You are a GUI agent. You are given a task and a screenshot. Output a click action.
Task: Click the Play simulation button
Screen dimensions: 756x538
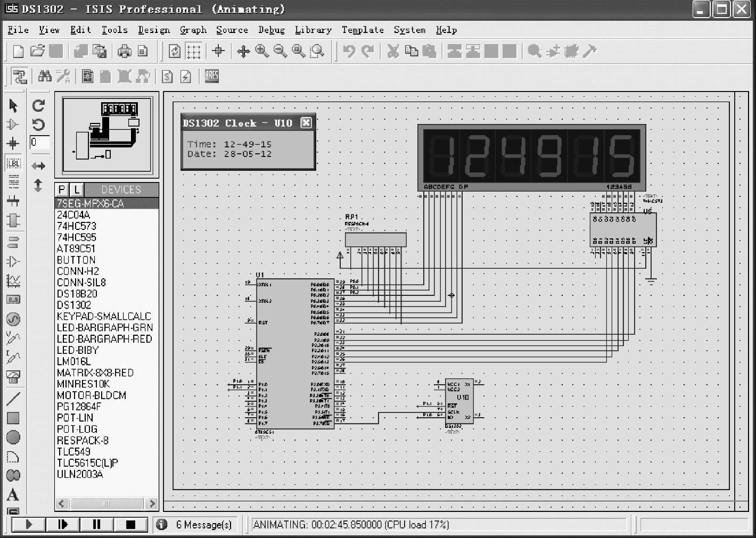[29, 525]
